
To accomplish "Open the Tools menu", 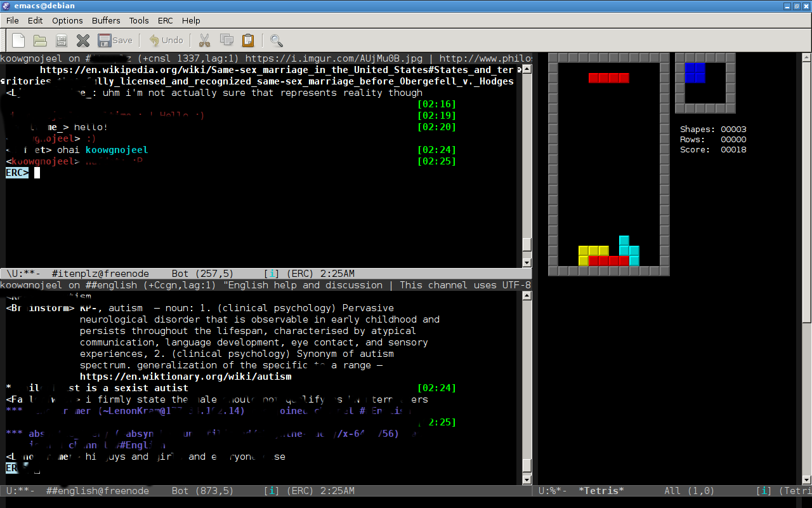I will 139,20.
